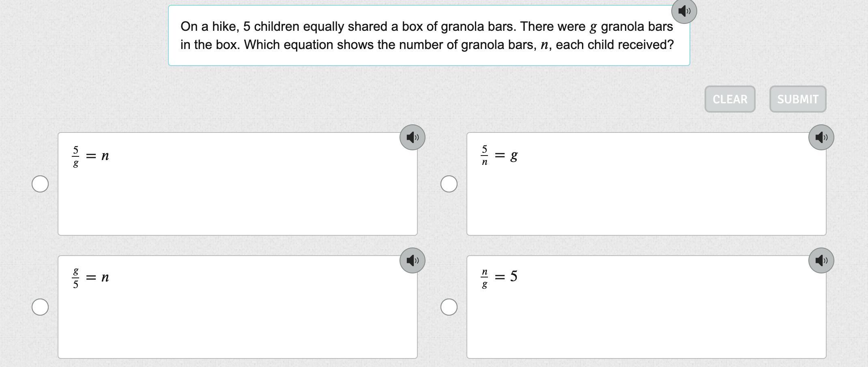Click the equation text 5/n = g
This screenshot has width=868, height=367.
click(500, 156)
